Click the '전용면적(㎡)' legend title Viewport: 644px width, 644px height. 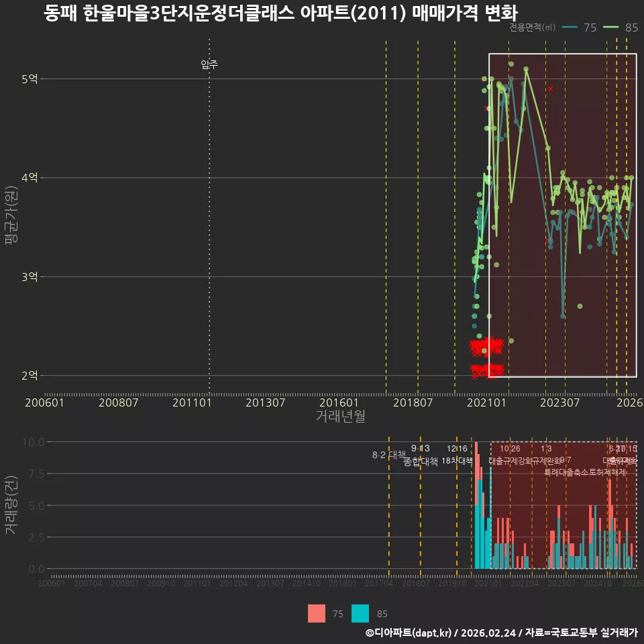click(532, 28)
